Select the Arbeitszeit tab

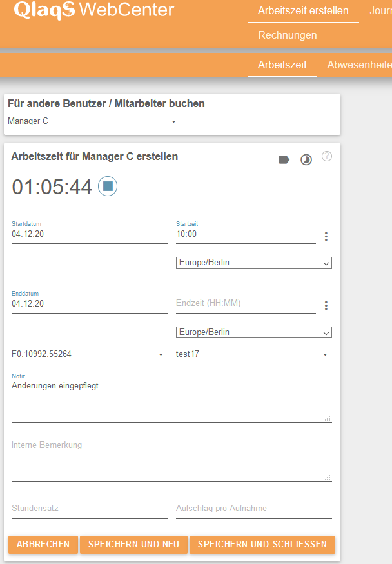282,65
